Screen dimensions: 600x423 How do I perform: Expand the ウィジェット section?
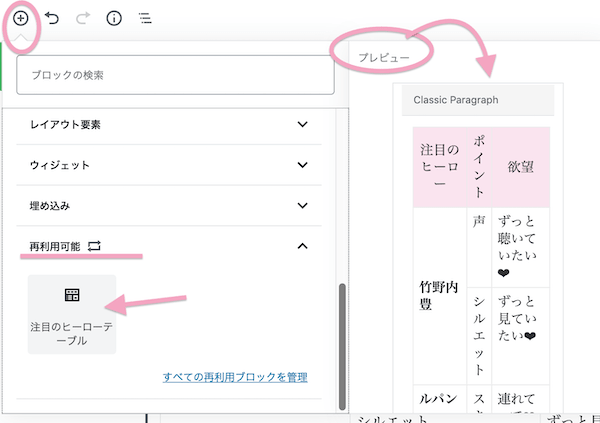(x=169, y=165)
